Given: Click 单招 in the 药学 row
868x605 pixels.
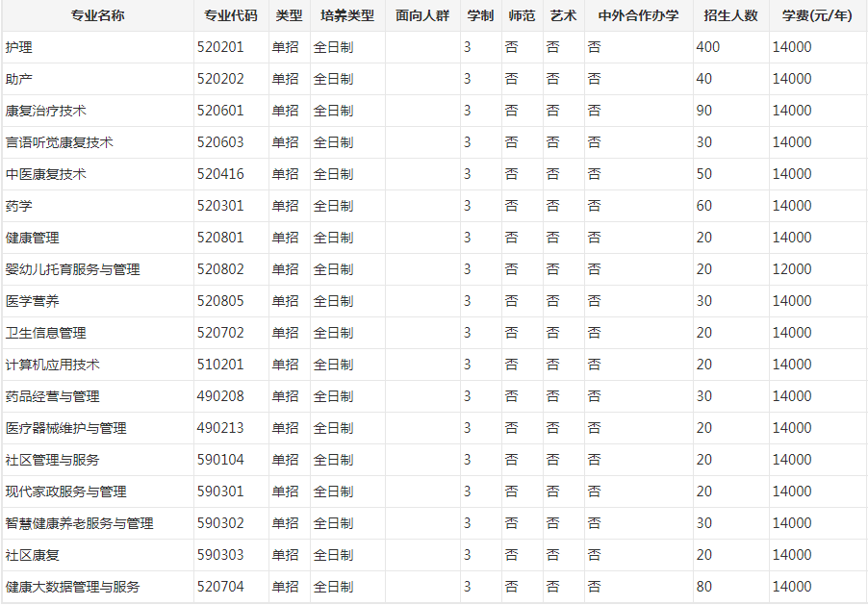Looking at the screenshot, I should [x=286, y=206].
